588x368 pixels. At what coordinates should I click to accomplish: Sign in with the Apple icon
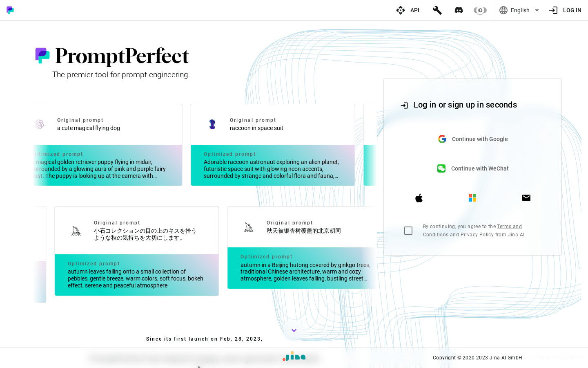click(419, 198)
